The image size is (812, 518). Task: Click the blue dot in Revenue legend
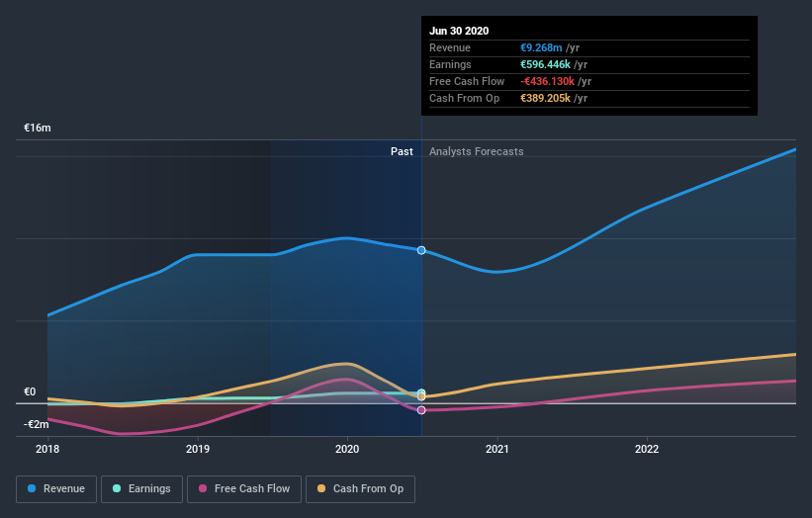(32, 488)
